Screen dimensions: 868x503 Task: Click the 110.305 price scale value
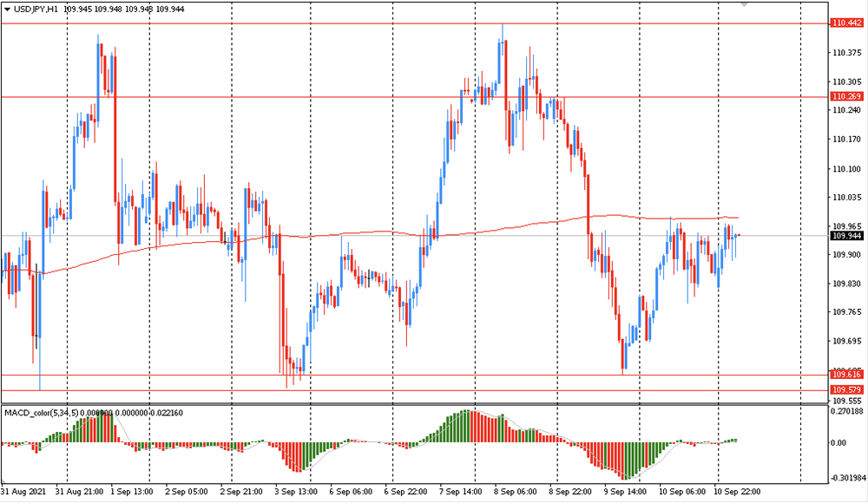pyautogui.click(x=847, y=82)
